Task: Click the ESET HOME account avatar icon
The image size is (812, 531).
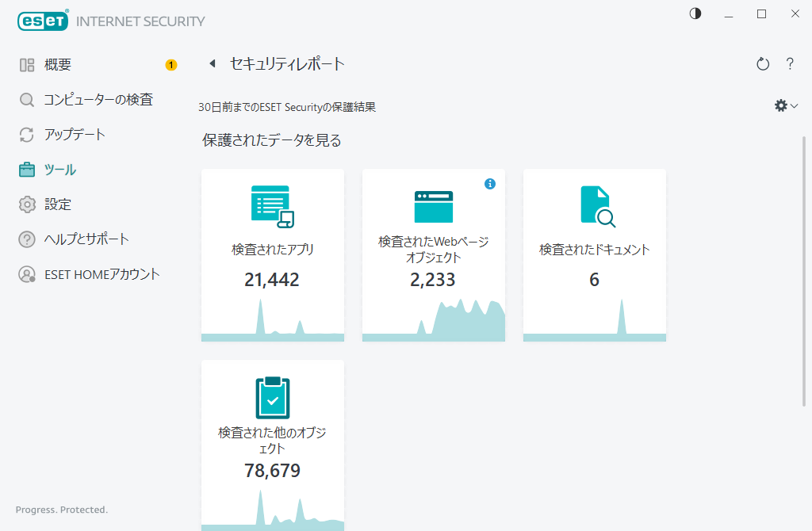Action: [27, 274]
